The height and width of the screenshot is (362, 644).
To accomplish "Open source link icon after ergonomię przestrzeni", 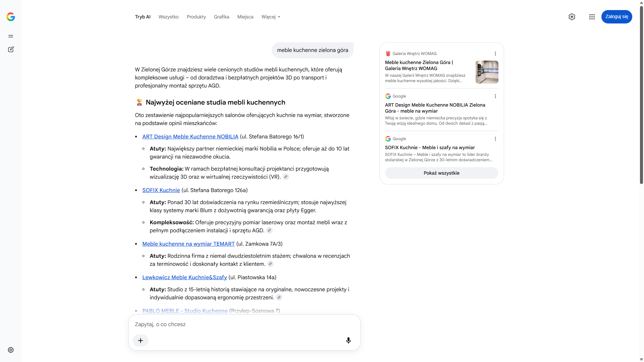I will coord(279,298).
